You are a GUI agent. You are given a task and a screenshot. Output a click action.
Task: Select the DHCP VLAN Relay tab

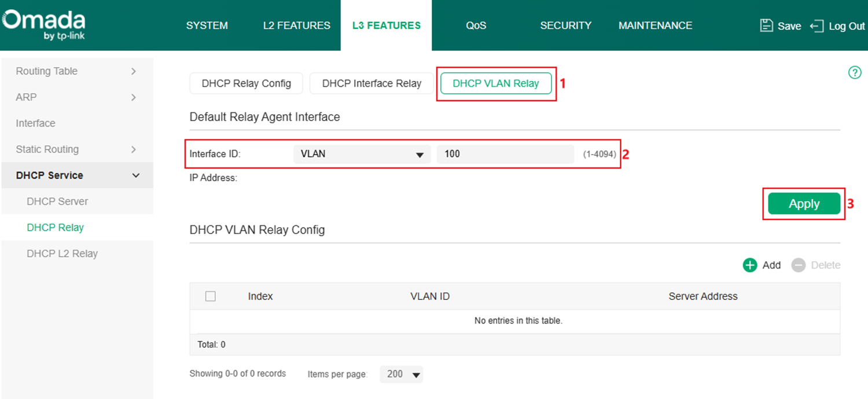pyautogui.click(x=496, y=83)
